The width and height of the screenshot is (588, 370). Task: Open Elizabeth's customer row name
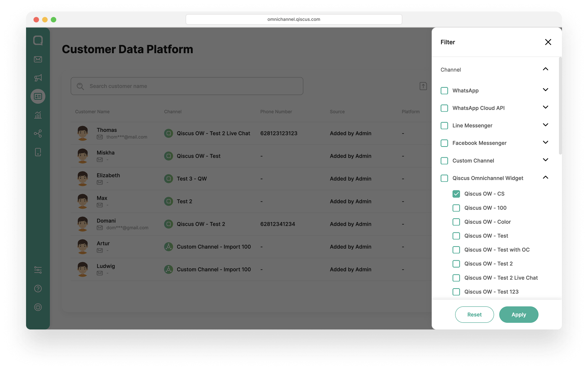[x=108, y=175]
